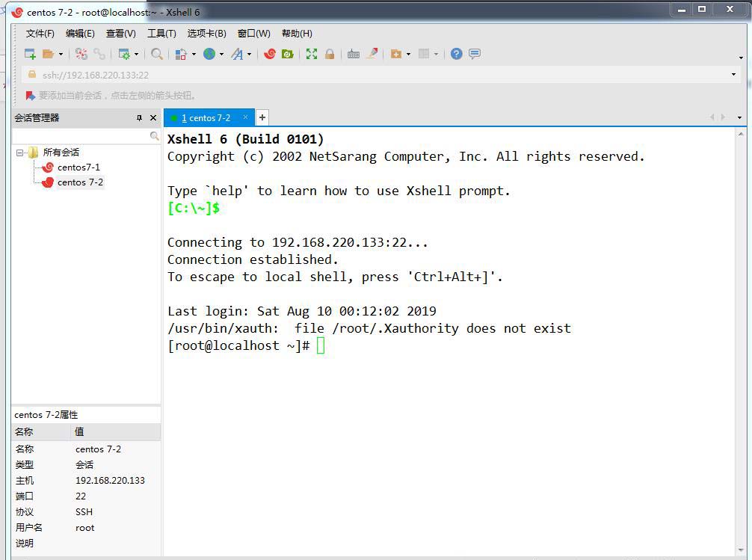Viewport: 752px width, 560px height.
Task: Launch Xftp green folder toolbar icon
Action: pos(288,55)
